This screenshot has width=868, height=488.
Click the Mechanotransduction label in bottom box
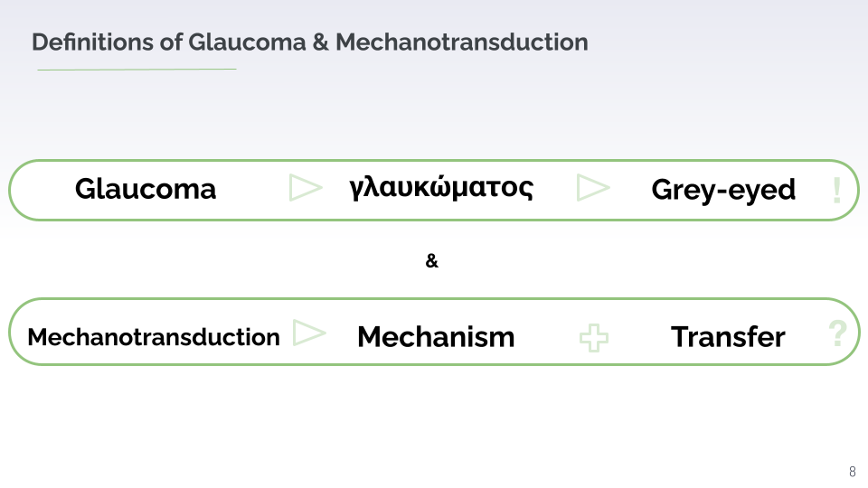click(154, 337)
